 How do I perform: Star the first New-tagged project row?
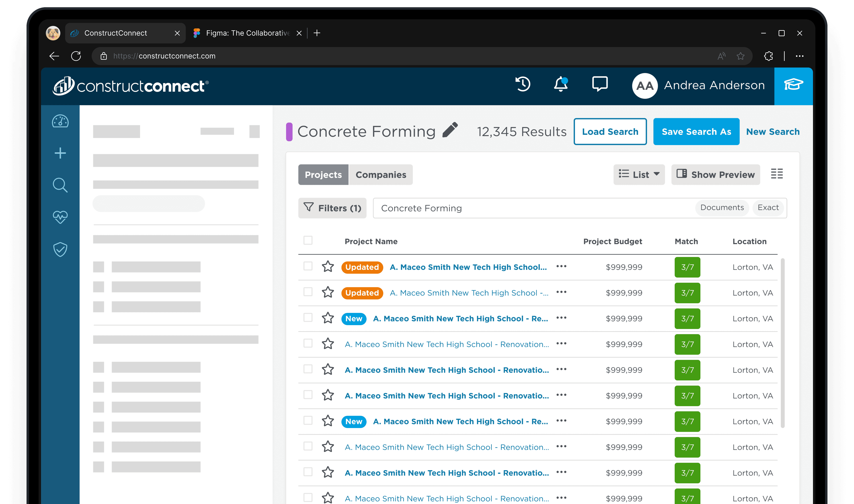[328, 318]
